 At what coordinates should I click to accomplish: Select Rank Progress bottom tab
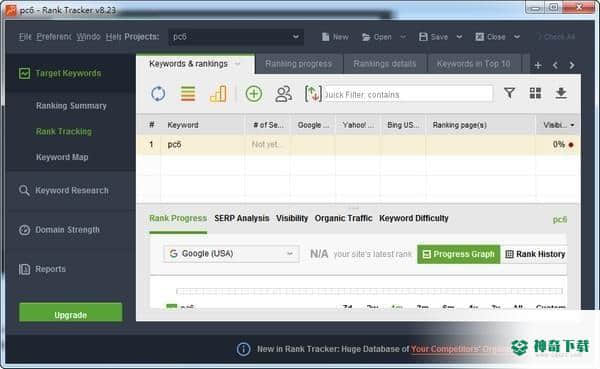click(x=178, y=219)
